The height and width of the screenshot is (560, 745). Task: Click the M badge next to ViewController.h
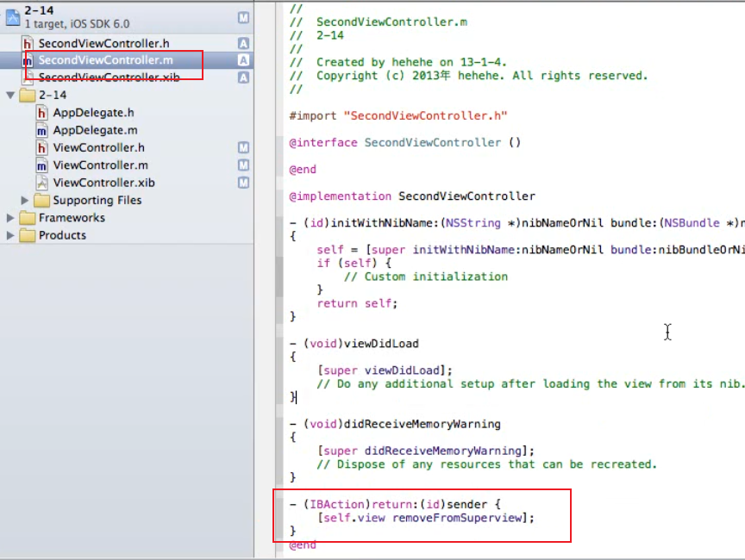[x=243, y=147]
